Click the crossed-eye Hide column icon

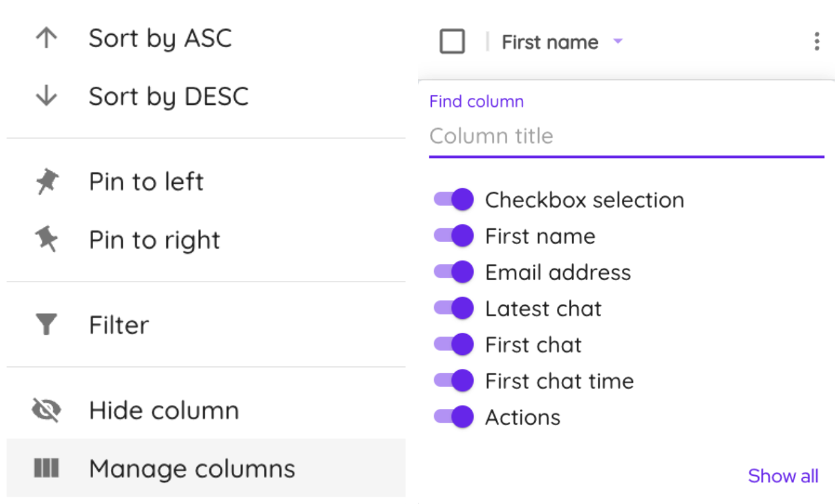(46, 411)
